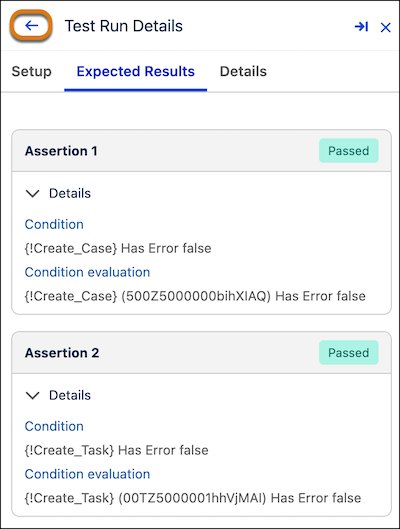Viewport: 400px width, 529px height.
Task: Click the back arrow icon
Action: click(x=31, y=26)
